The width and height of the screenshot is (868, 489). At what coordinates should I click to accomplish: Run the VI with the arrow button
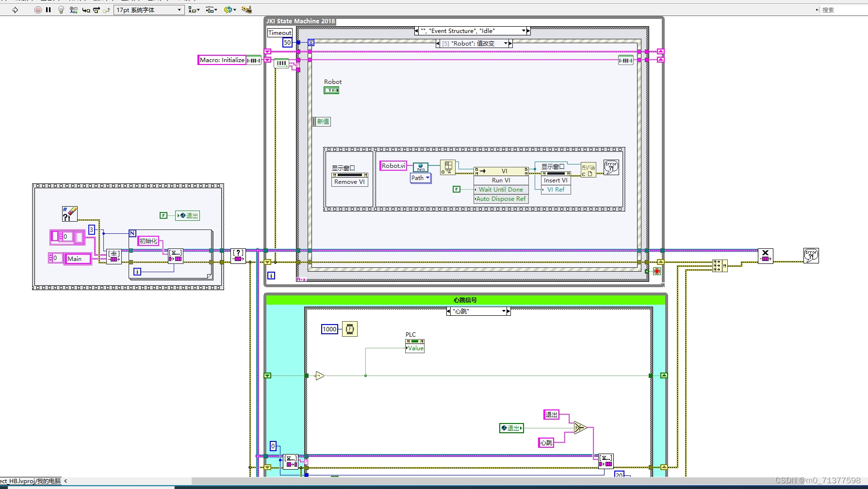[15, 10]
